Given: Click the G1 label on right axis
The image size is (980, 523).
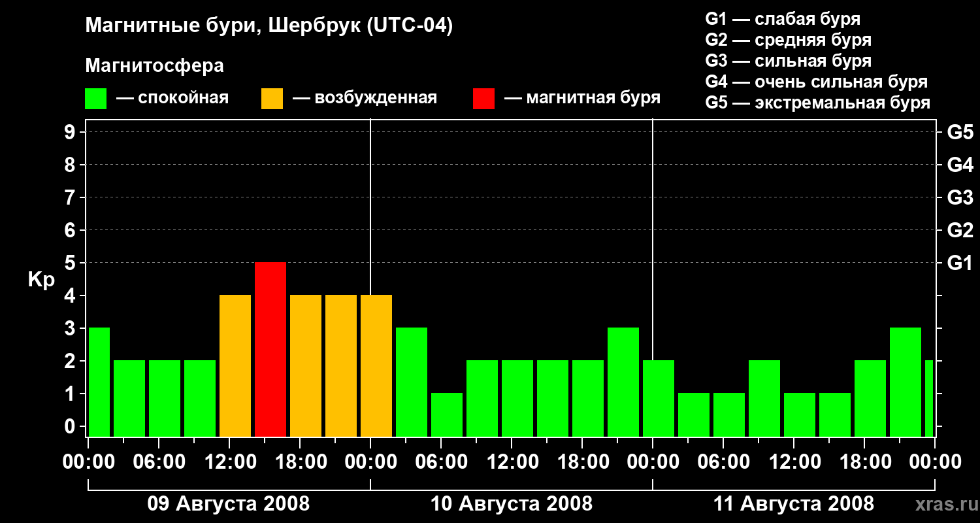Looking at the screenshot, I should [x=960, y=263].
